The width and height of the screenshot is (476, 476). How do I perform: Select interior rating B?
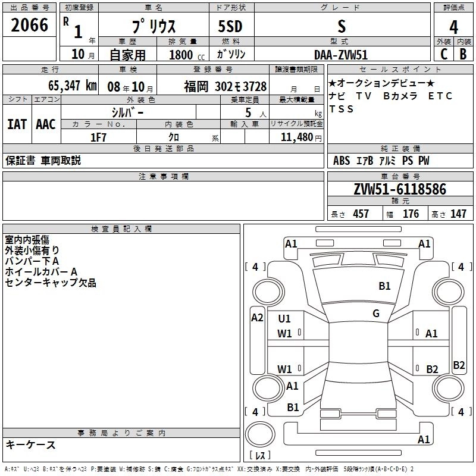tap(463, 54)
